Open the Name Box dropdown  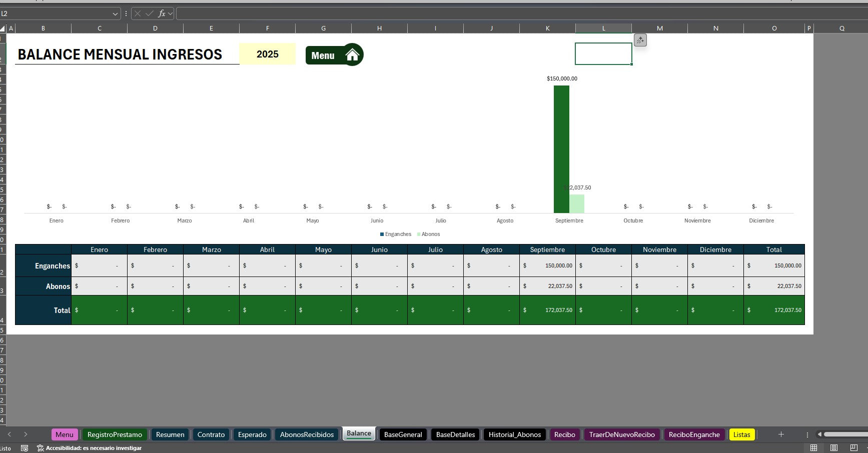(x=115, y=13)
